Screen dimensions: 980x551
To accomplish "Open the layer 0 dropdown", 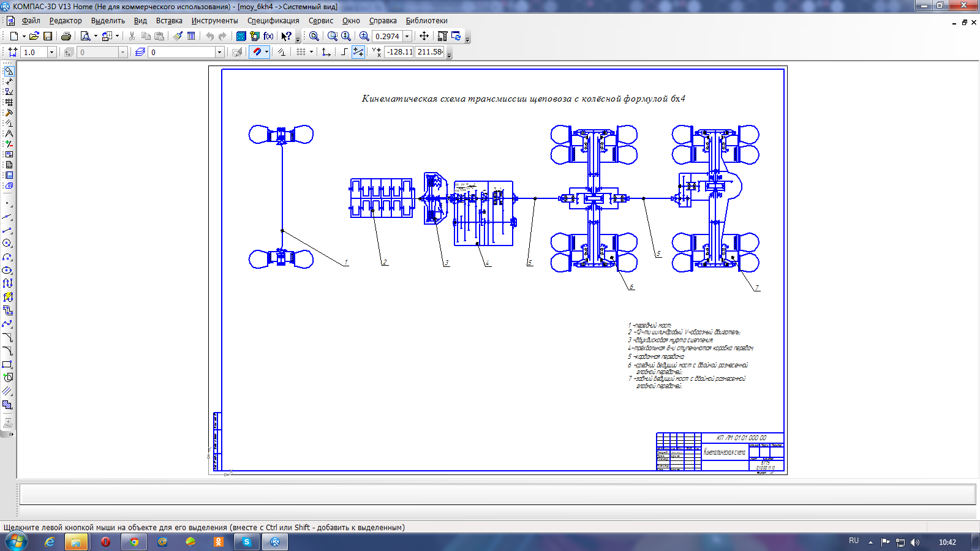I will point(219,52).
